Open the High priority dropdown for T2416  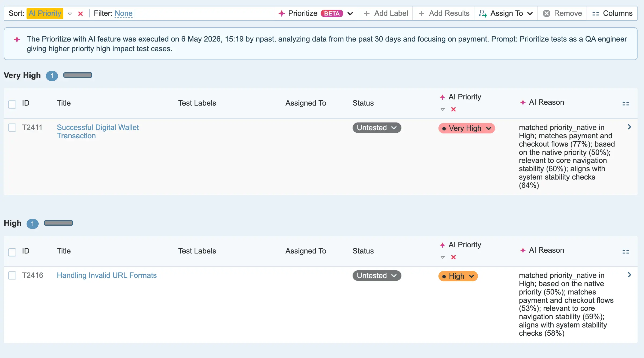(x=458, y=276)
